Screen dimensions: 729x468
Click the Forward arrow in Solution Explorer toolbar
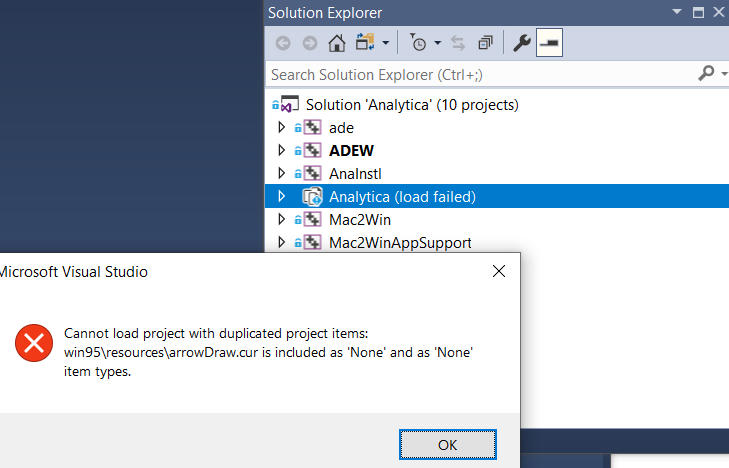tap(310, 43)
